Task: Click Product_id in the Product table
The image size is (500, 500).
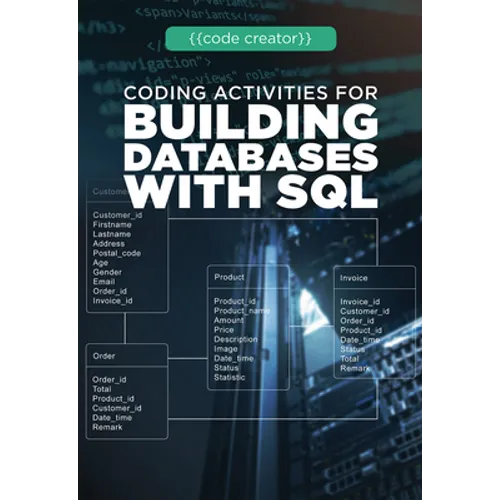Action: pos(235,301)
